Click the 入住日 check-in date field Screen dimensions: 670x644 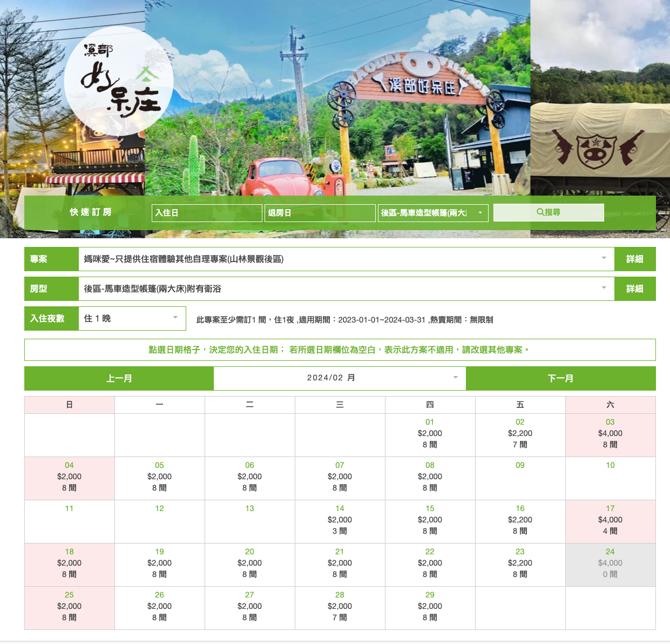tap(207, 213)
